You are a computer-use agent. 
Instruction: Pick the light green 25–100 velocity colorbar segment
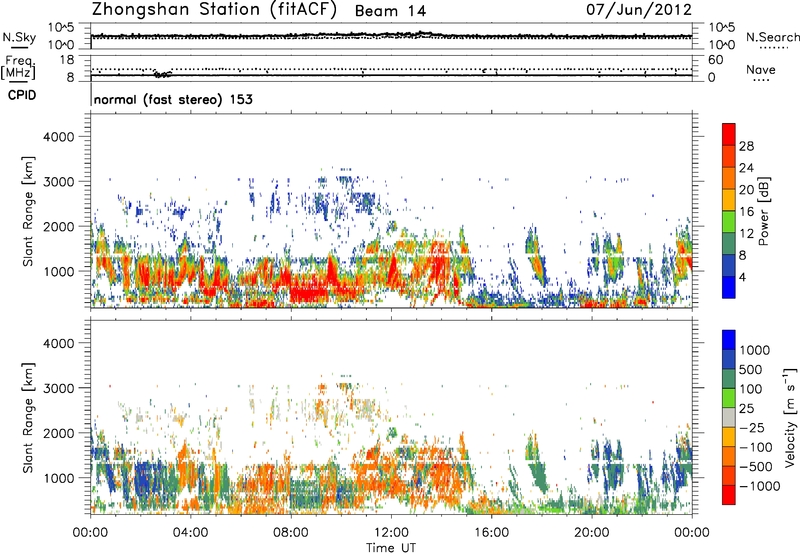click(x=729, y=398)
